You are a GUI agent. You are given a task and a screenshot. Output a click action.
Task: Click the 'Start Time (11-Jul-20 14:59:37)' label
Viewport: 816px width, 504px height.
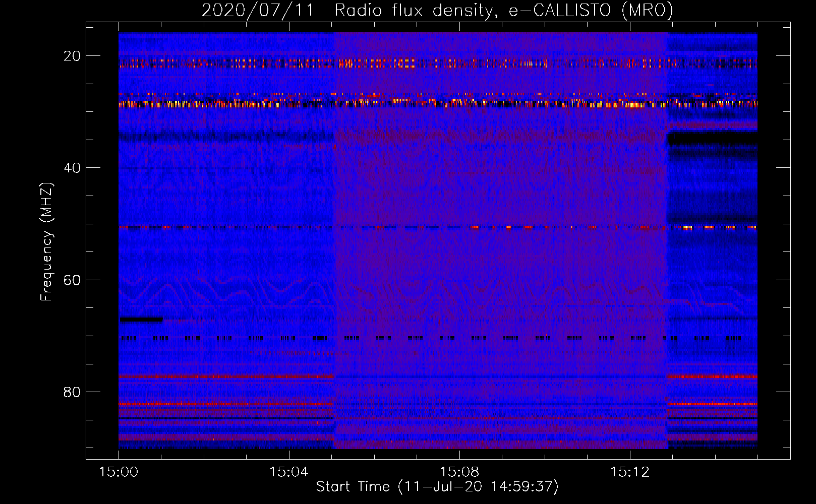437,487
